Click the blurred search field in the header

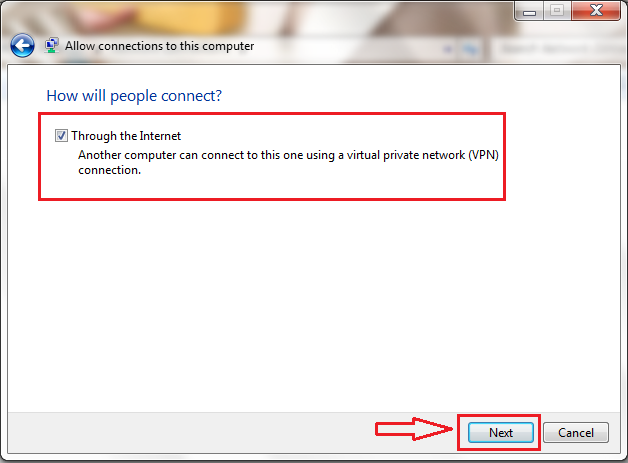[x=559, y=49]
